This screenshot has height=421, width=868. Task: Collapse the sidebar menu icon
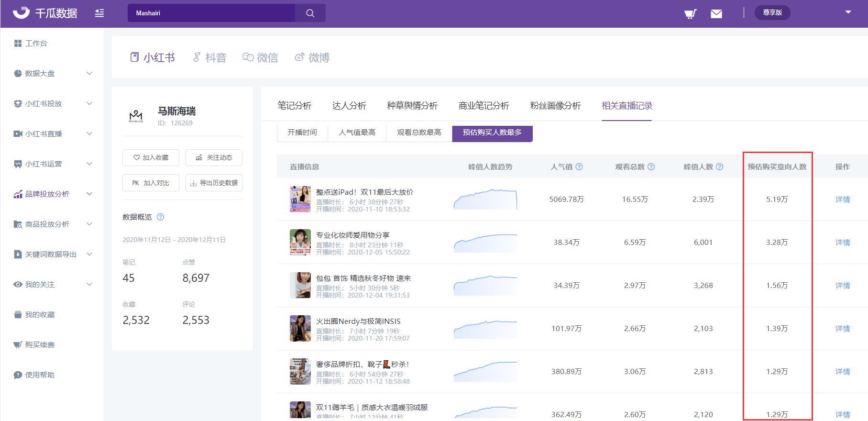[x=99, y=13]
